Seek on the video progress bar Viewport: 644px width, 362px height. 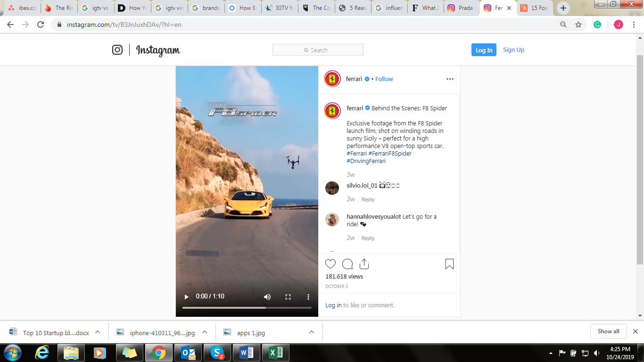pyautogui.click(x=247, y=308)
